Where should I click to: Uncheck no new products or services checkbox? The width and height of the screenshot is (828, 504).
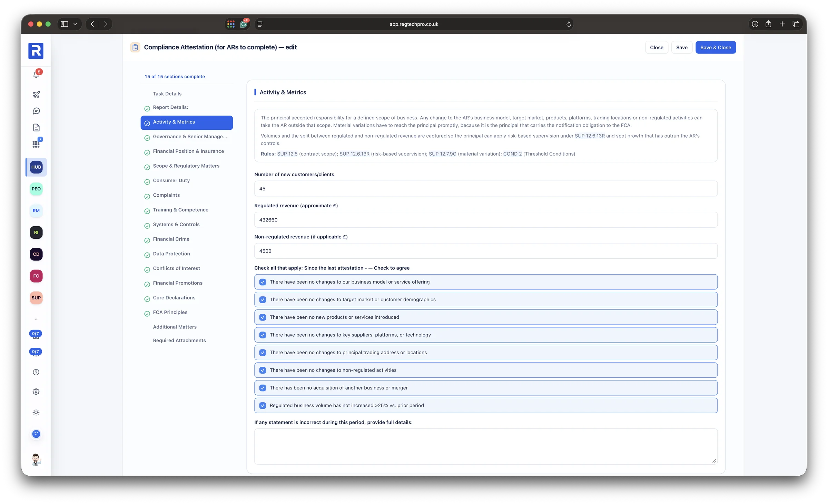click(263, 317)
